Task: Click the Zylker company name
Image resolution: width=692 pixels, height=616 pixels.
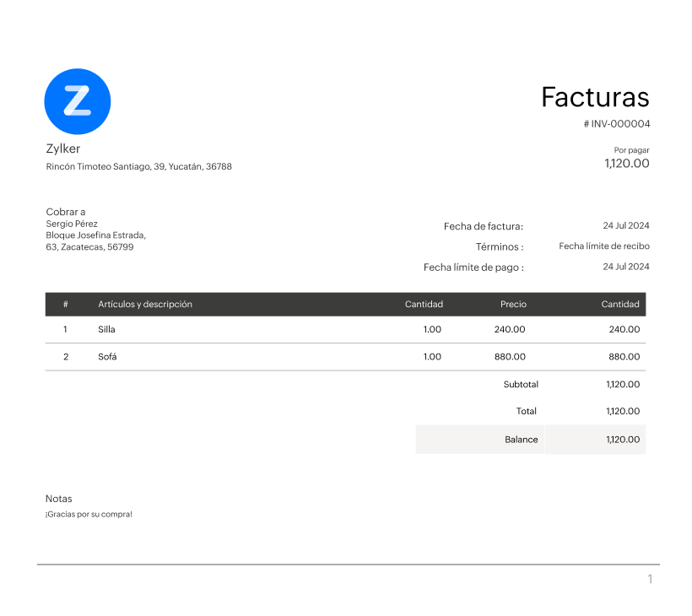Action: pyautogui.click(x=63, y=149)
